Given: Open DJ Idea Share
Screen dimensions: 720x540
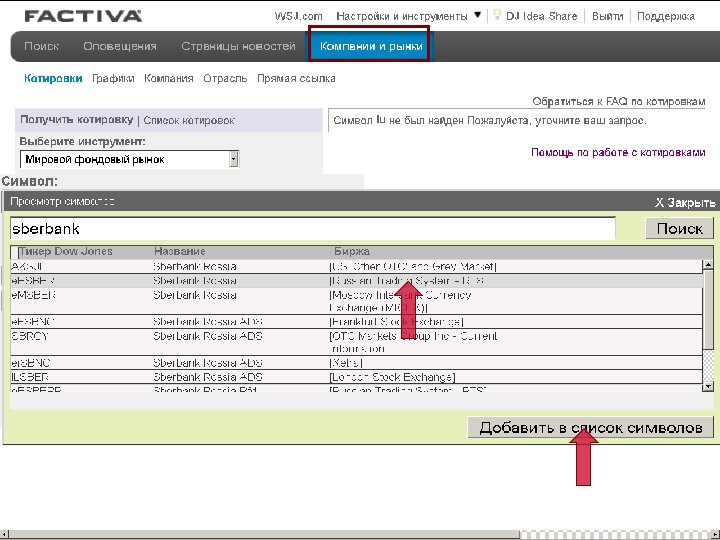Looking at the screenshot, I should (541, 17).
